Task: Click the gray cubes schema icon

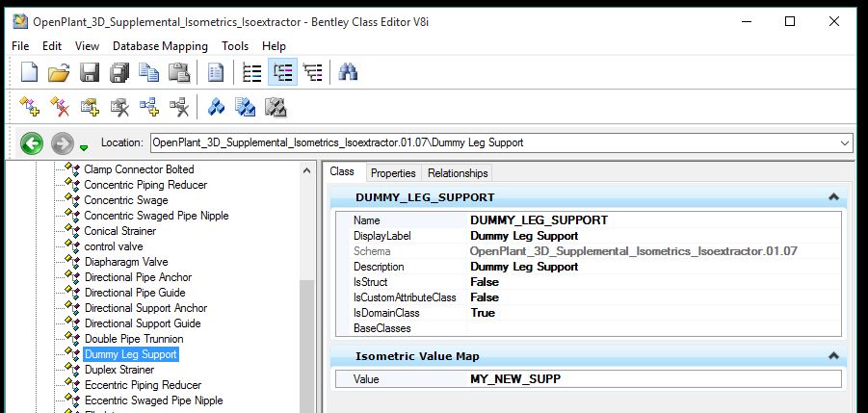Action: click(x=276, y=106)
